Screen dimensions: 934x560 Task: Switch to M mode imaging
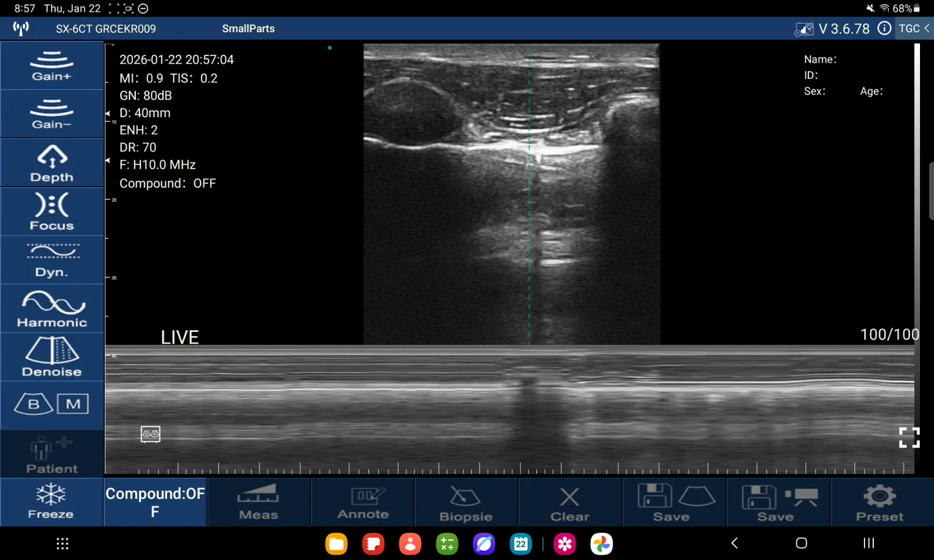point(73,404)
